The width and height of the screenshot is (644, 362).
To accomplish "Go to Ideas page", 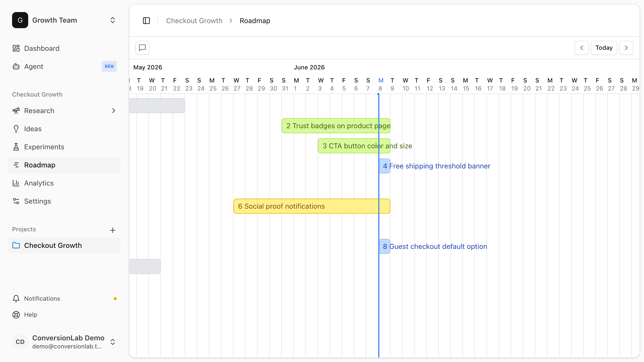I will click(x=64, y=129).
